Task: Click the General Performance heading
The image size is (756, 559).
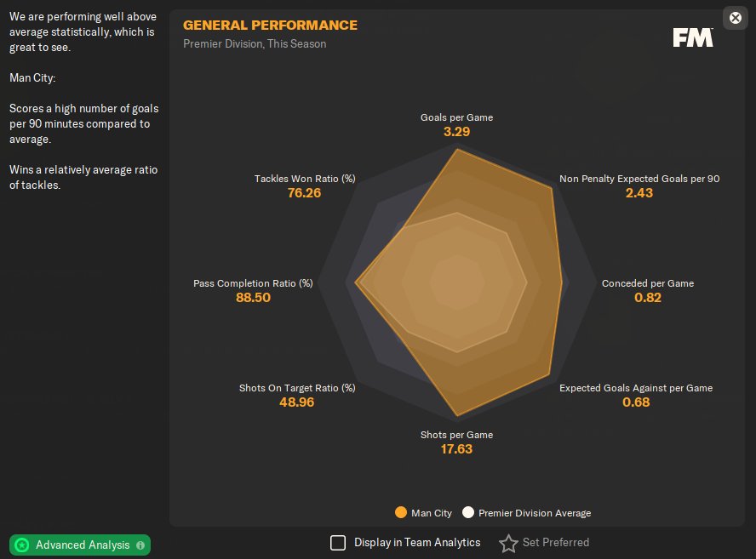Action: (270, 26)
